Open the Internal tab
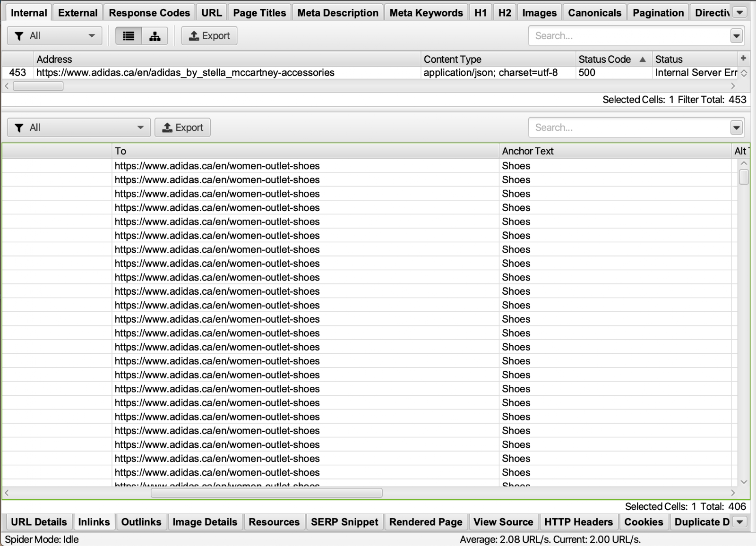756x546 pixels. [29, 13]
